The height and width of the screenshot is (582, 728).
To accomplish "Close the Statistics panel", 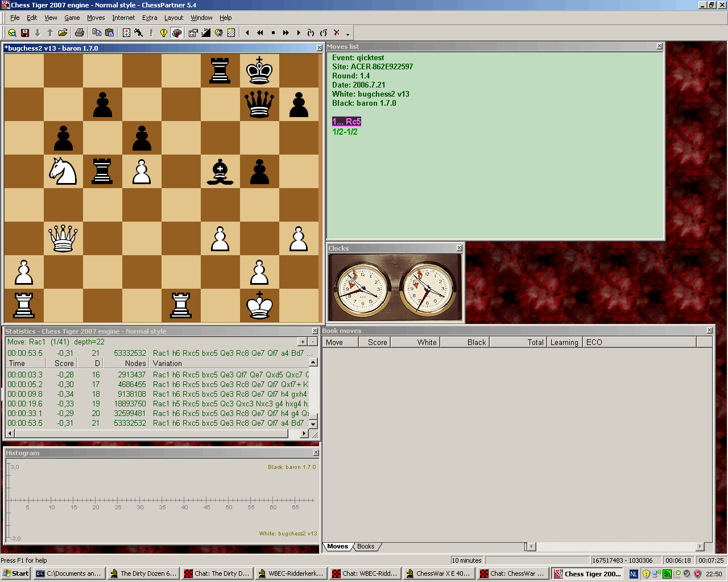I will tap(315, 331).
